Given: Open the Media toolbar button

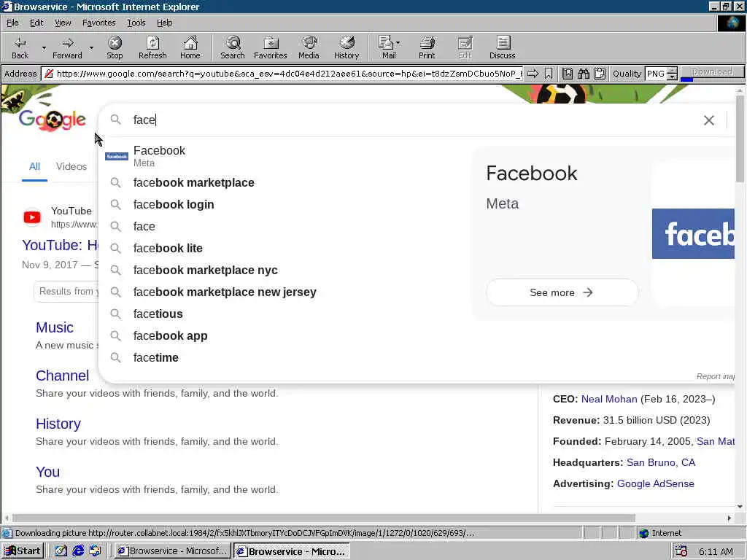Looking at the screenshot, I should (309, 47).
